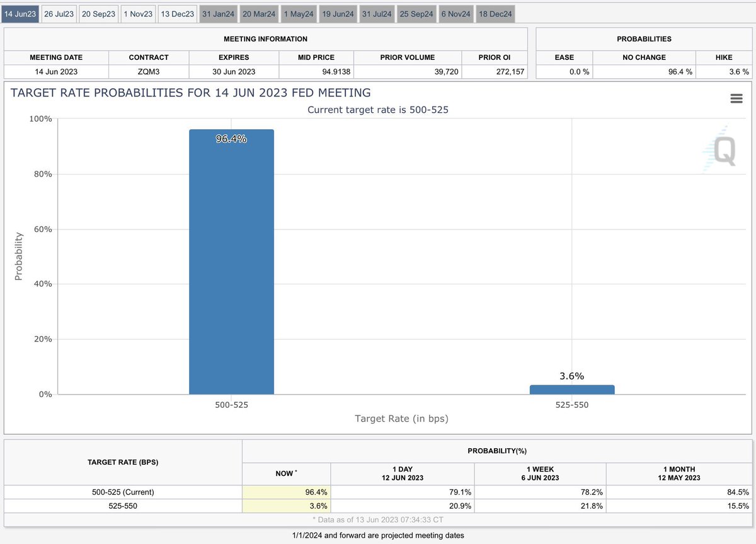Select the 20 Mar24 meeting tab

259,14
